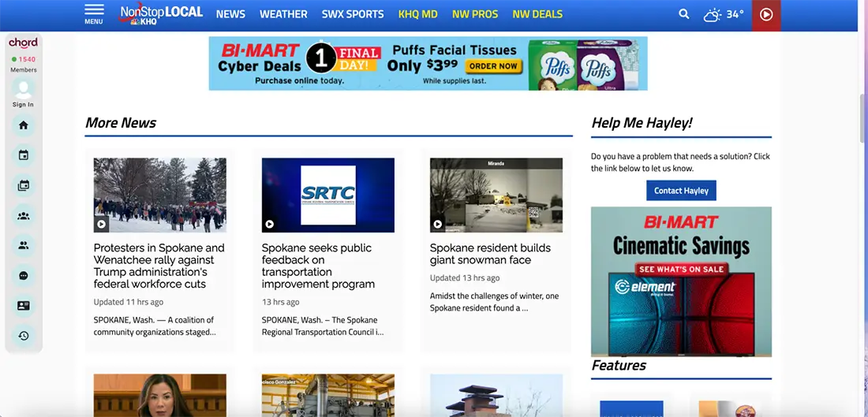
Task: Click the Chord logo in sidebar
Action: 23,43
